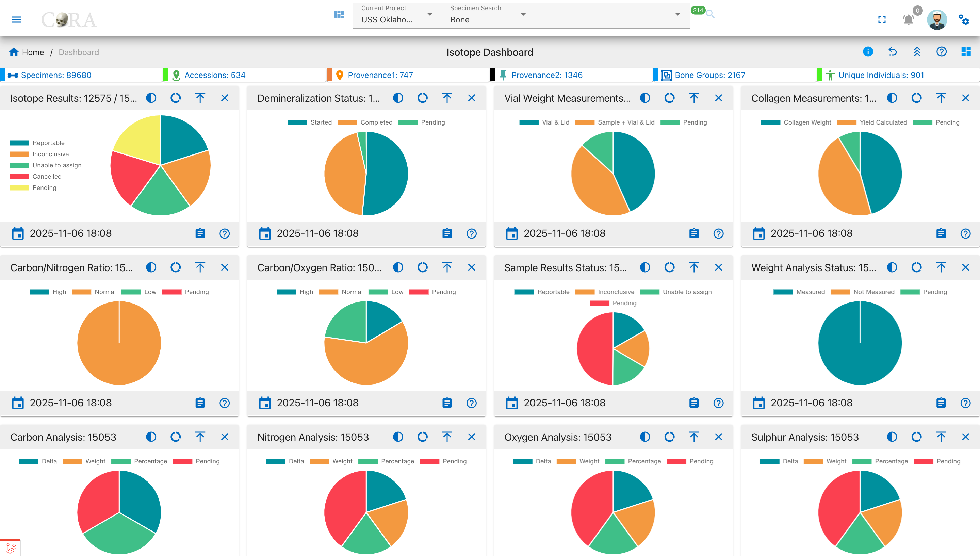Toggle contrast on Sulphur Analysis widget
Image resolution: width=980 pixels, height=556 pixels.
point(892,437)
